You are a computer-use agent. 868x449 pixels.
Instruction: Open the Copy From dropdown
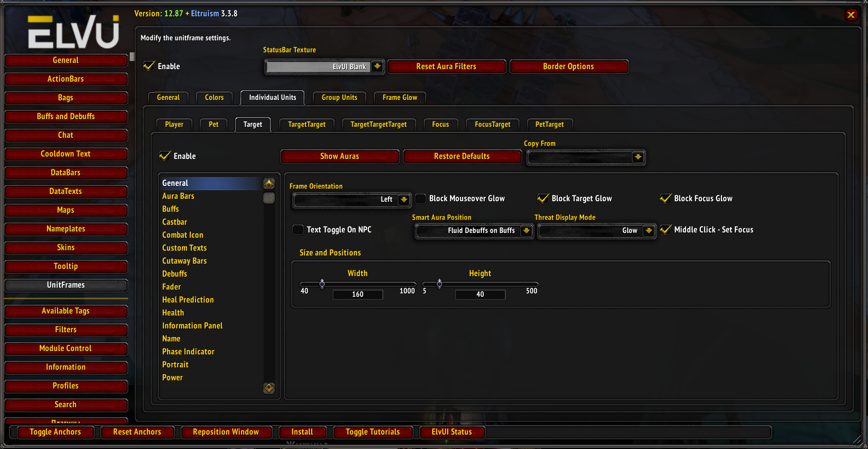638,157
